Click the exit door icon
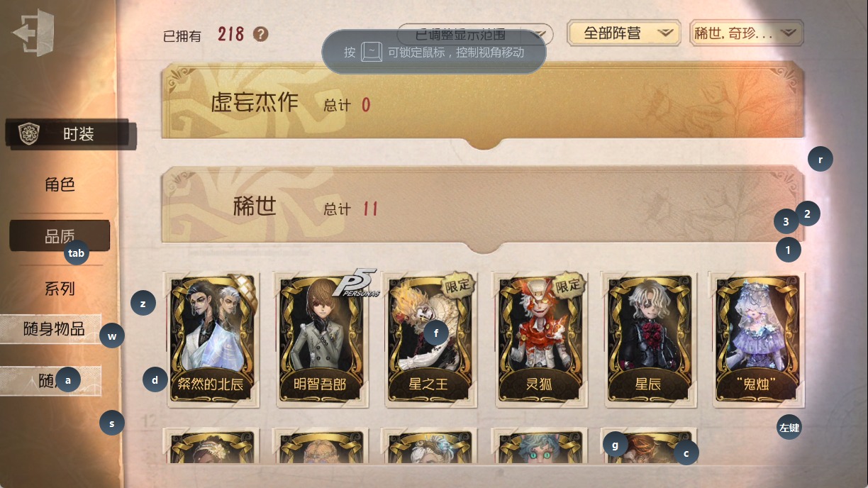This screenshot has width=868, height=488. tap(33, 32)
